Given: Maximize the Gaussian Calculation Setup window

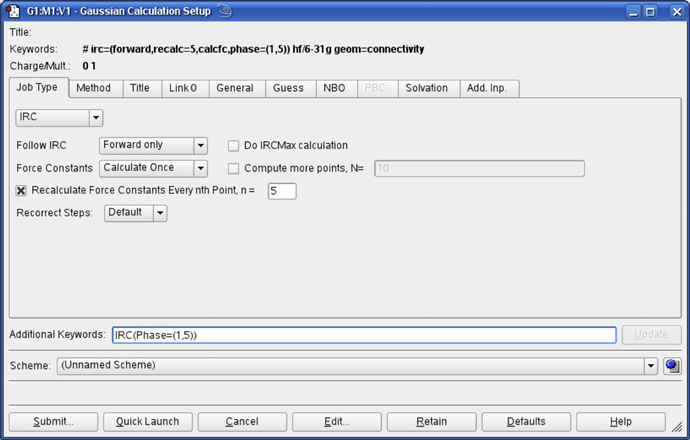Looking at the screenshot, I should [x=650, y=11].
